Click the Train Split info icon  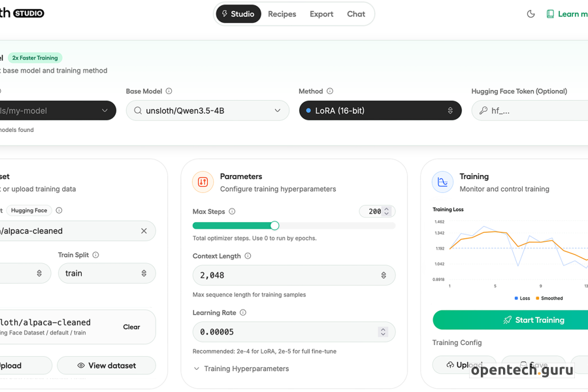click(x=96, y=255)
